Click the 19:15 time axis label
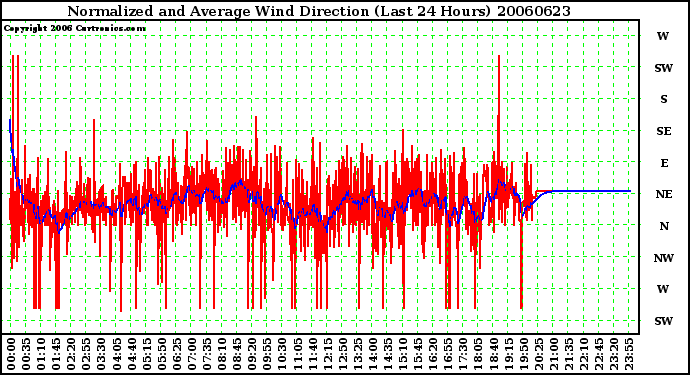 (508, 354)
